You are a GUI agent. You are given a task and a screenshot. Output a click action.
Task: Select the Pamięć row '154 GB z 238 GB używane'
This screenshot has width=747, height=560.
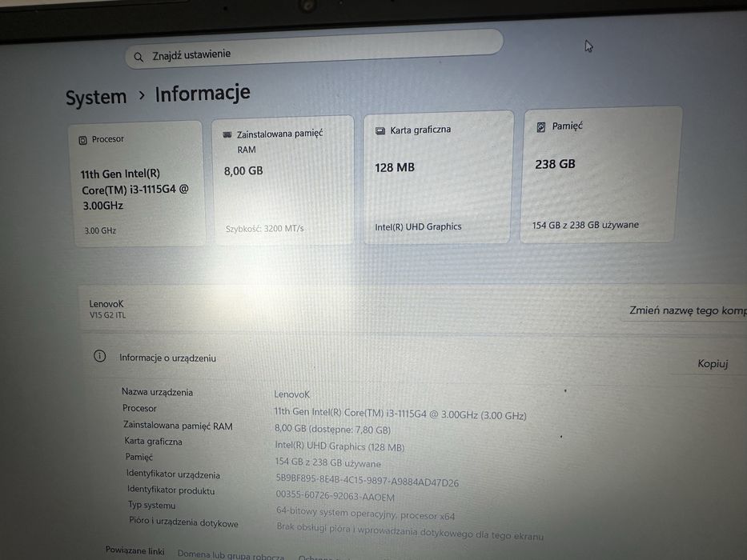tap(327, 462)
